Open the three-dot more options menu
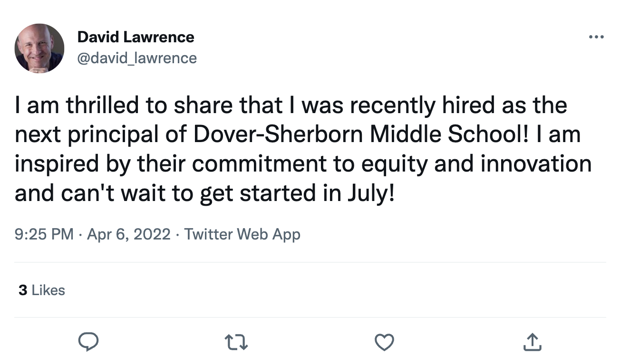The width and height of the screenshot is (620, 364). (x=596, y=37)
